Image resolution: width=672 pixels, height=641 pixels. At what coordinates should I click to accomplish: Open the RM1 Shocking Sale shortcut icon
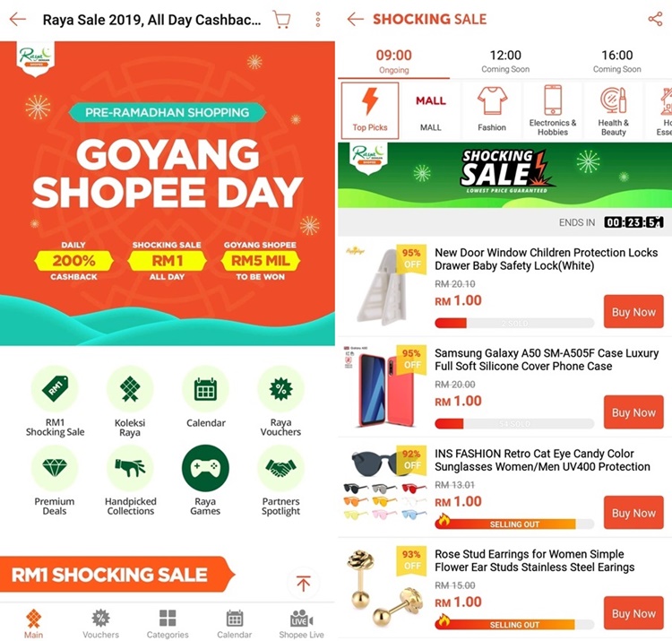(x=55, y=388)
